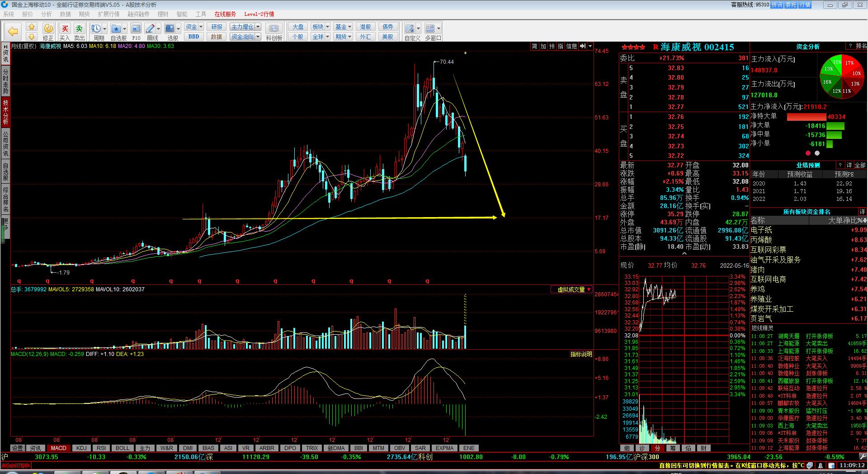Screen dimensions: 868x474
Task: Select the red page dot under 资金分析
Action: [x=808, y=153]
